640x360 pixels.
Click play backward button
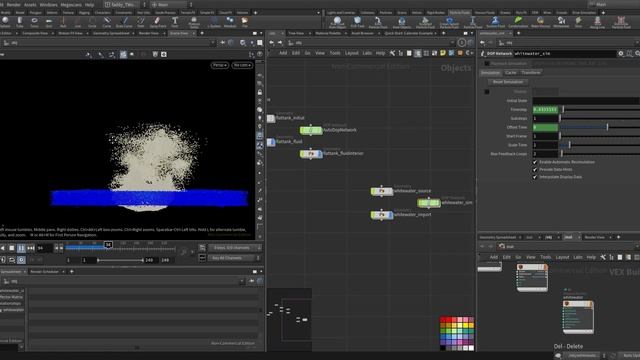(3, 248)
